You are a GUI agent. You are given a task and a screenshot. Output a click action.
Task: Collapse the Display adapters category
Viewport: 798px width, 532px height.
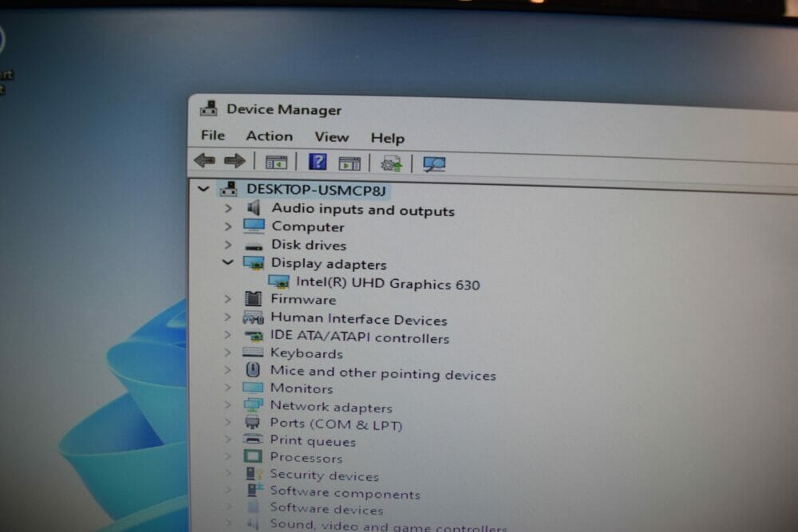228,262
